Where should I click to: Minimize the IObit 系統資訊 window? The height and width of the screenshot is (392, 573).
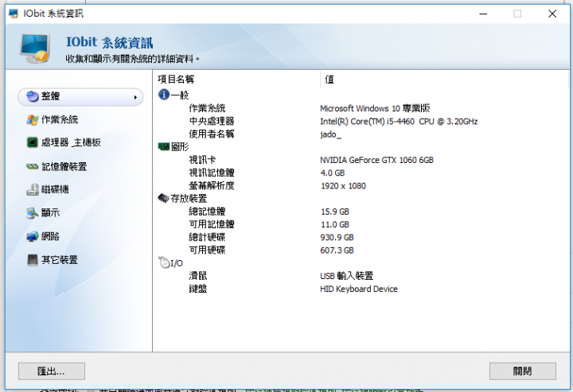[x=484, y=14]
